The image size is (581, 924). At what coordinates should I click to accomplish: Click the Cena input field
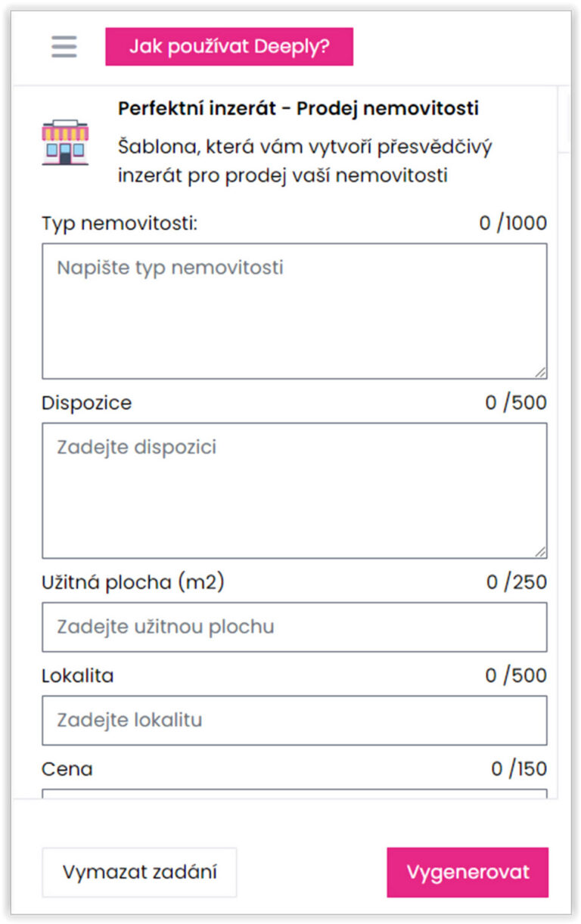tap(294, 794)
